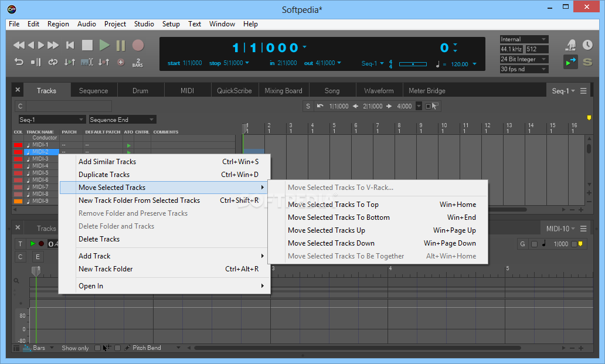
Task: Click the yellow marker at ruler end
Action: coord(589,118)
